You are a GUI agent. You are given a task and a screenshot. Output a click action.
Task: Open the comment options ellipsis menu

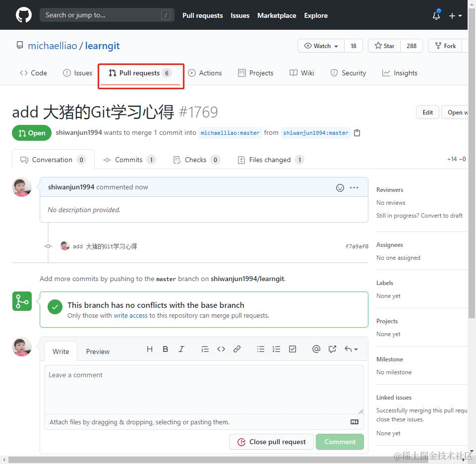click(354, 187)
